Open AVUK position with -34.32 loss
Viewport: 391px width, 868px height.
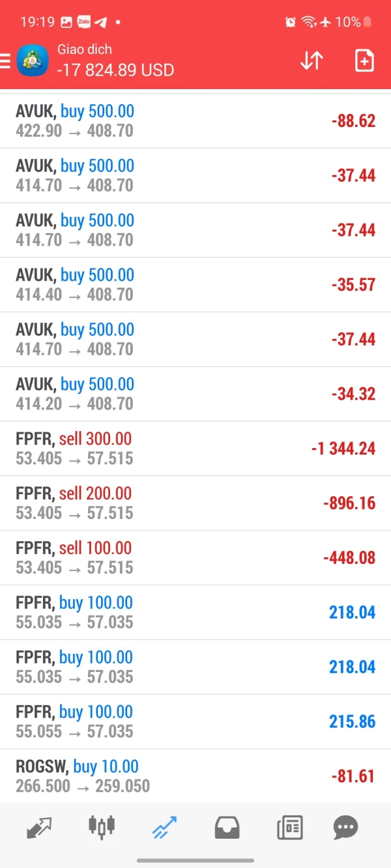(x=195, y=394)
